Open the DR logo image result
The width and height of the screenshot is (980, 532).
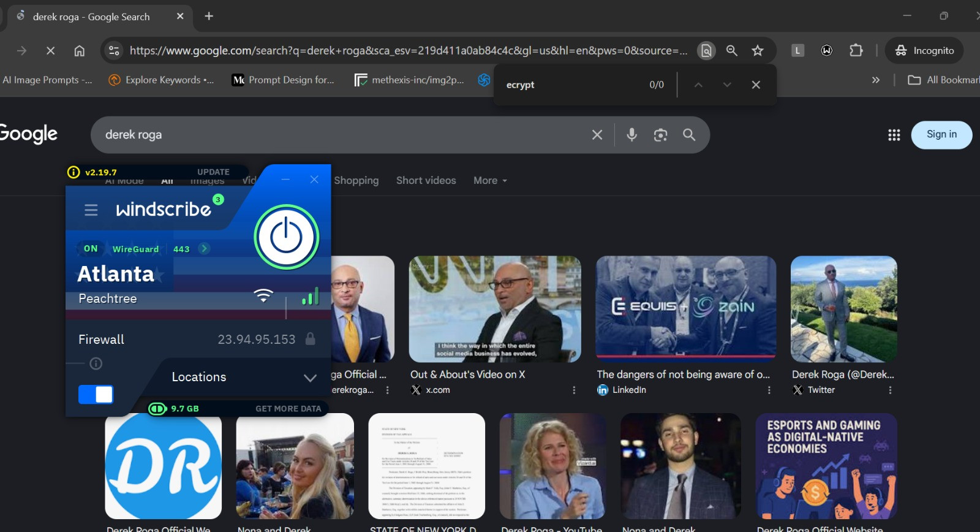164,466
